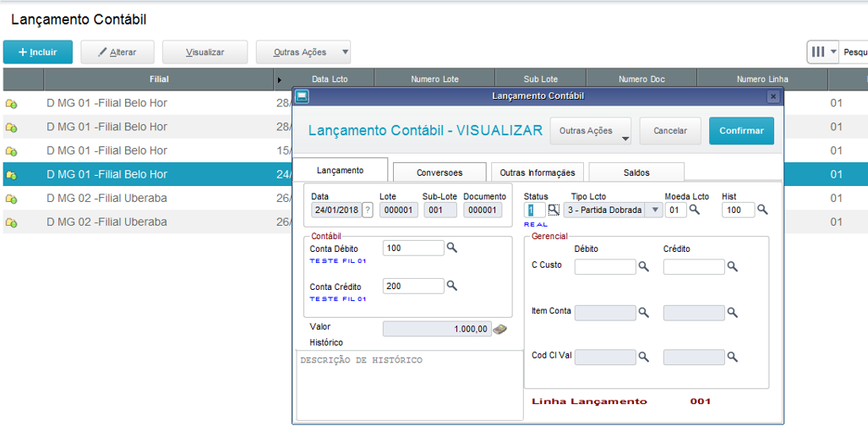The height and width of the screenshot is (437, 868).
Task: Close the Lançamento Contábil dialog
Action: pyautogui.click(x=773, y=96)
